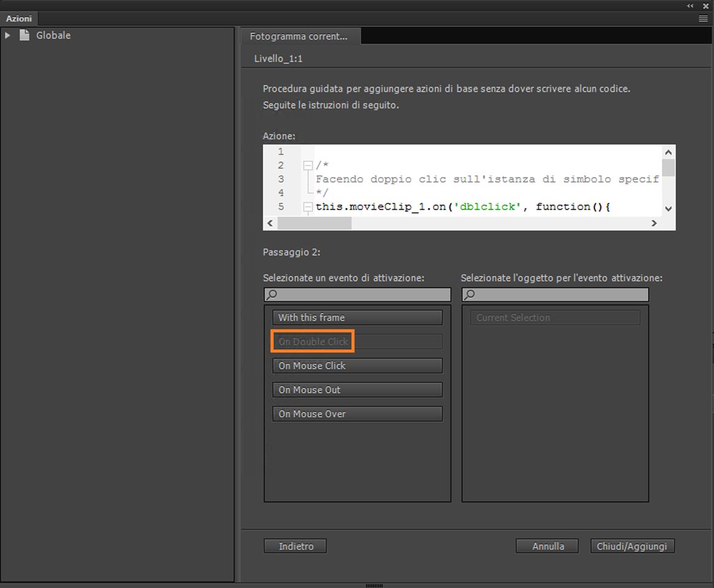Select the On Mouse Over event
Image resolution: width=714 pixels, height=588 pixels.
[358, 414]
